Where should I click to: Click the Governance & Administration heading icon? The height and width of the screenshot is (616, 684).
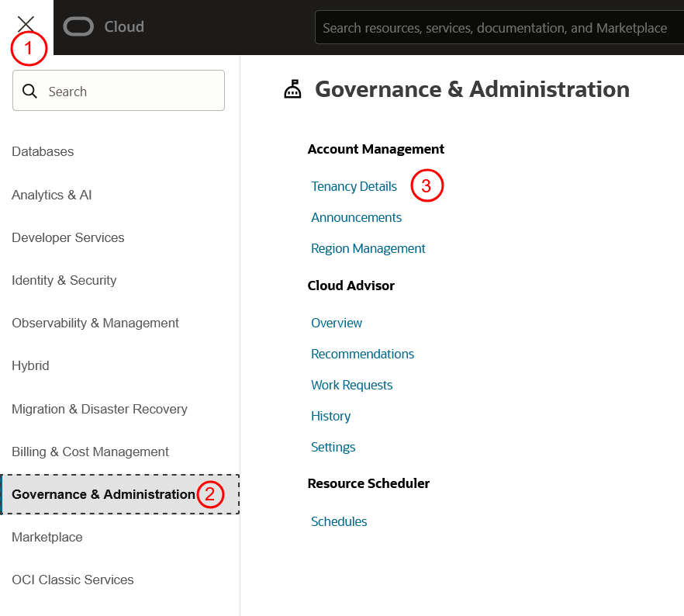tap(292, 90)
